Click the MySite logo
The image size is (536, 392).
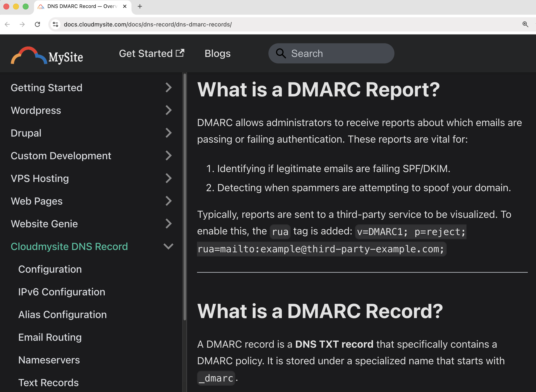pos(47,55)
